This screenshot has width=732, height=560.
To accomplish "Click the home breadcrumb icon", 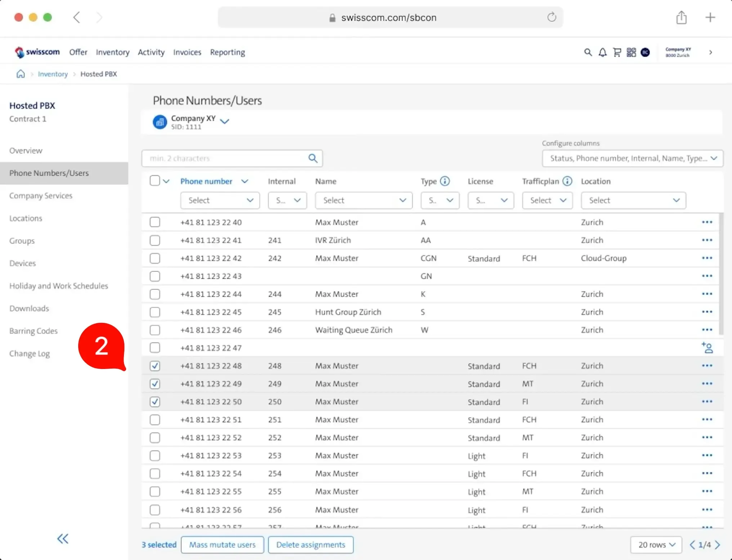I will tap(21, 74).
